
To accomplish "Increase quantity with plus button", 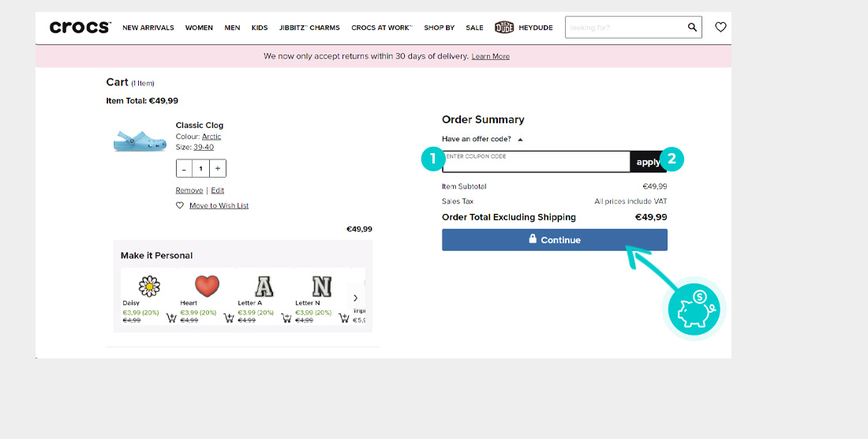I will point(218,169).
